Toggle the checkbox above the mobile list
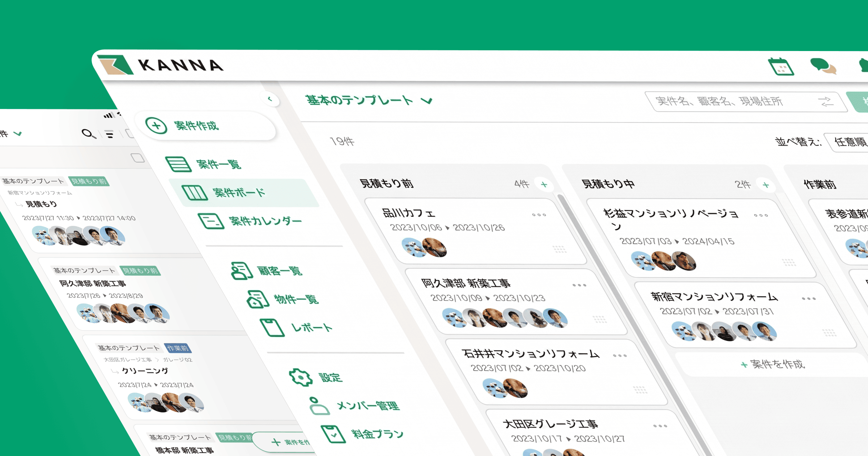Screen dimensions: 868x456 [137, 158]
